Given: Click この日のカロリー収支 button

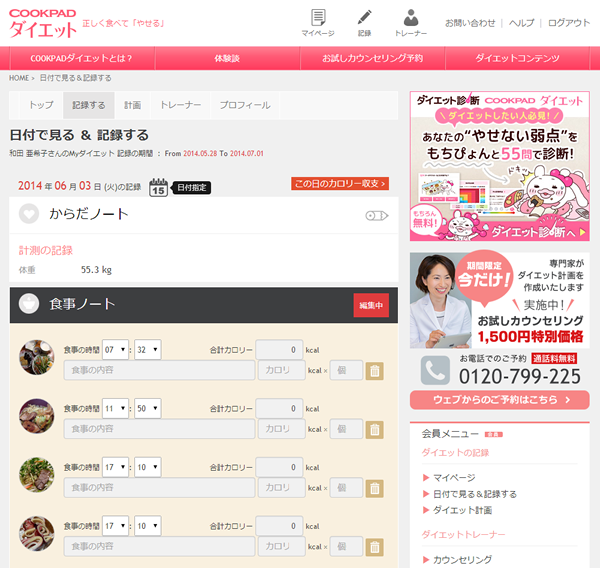Looking at the screenshot, I should (340, 184).
